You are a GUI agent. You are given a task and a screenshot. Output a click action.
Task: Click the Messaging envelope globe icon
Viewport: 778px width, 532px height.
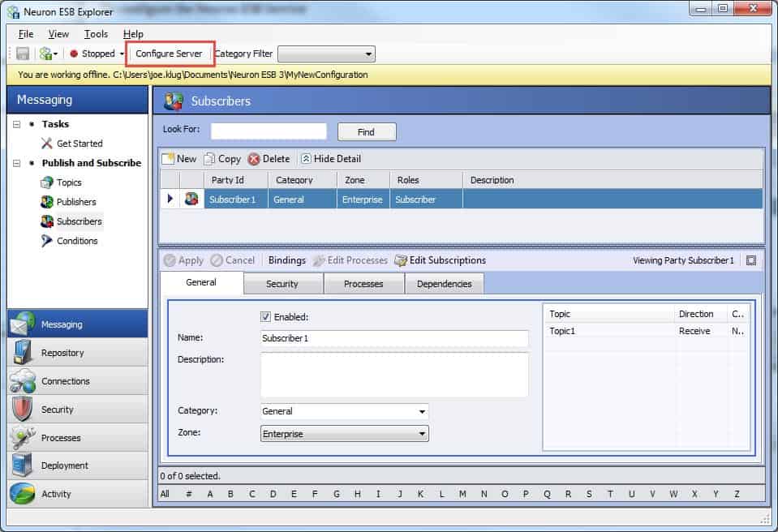pos(23,324)
